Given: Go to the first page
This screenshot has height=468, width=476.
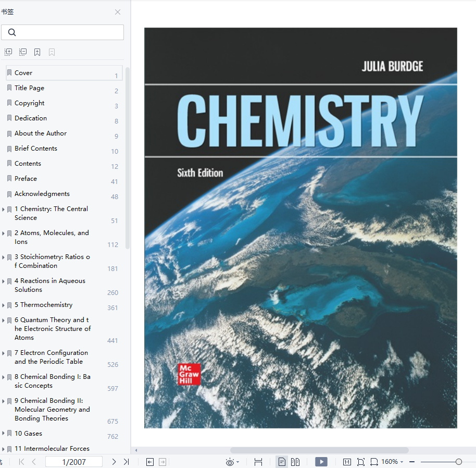Looking at the screenshot, I should coord(21,462).
